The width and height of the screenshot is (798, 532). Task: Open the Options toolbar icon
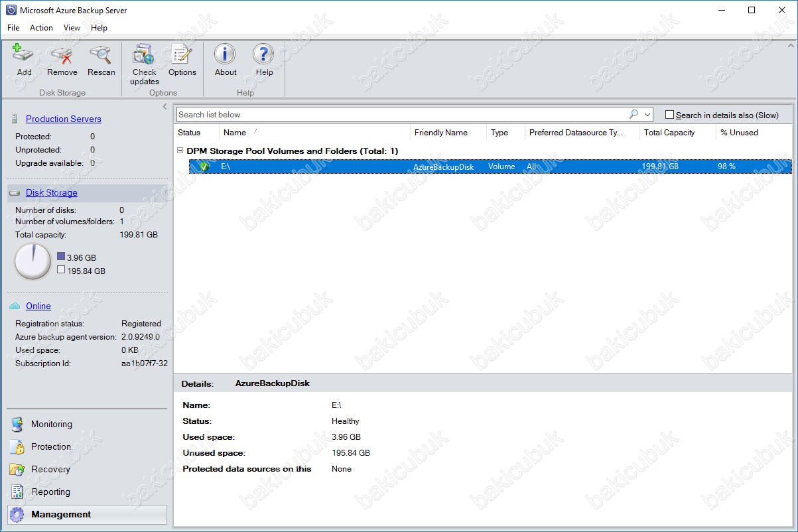click(x=182, y=54)
